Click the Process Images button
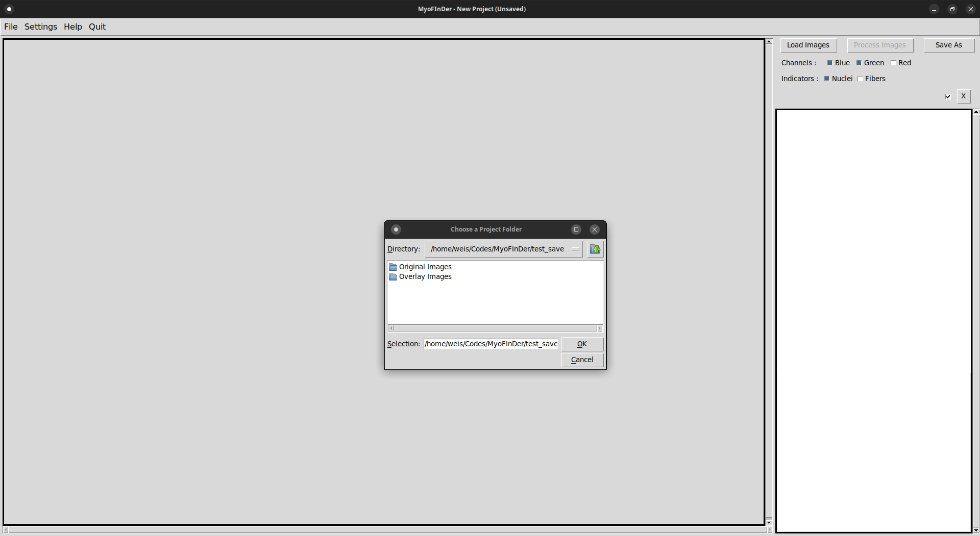Viewport: 980px width, 536px height. (880, 45)
